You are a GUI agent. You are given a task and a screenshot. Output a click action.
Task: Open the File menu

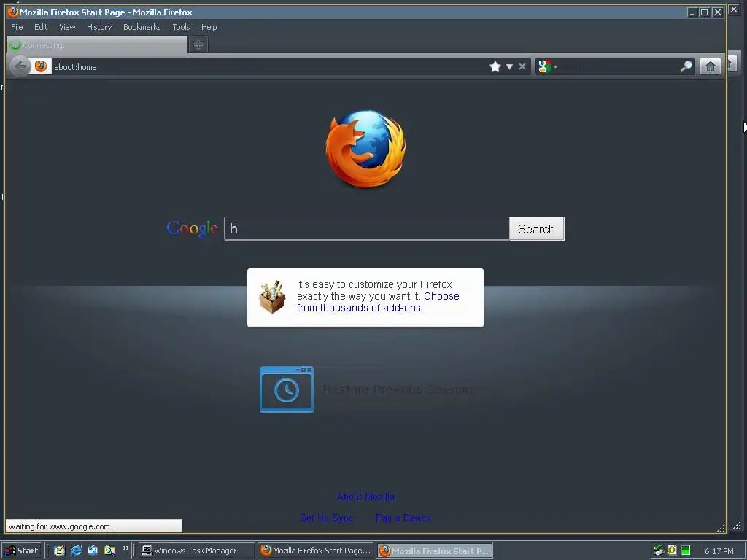coord(17,27)
